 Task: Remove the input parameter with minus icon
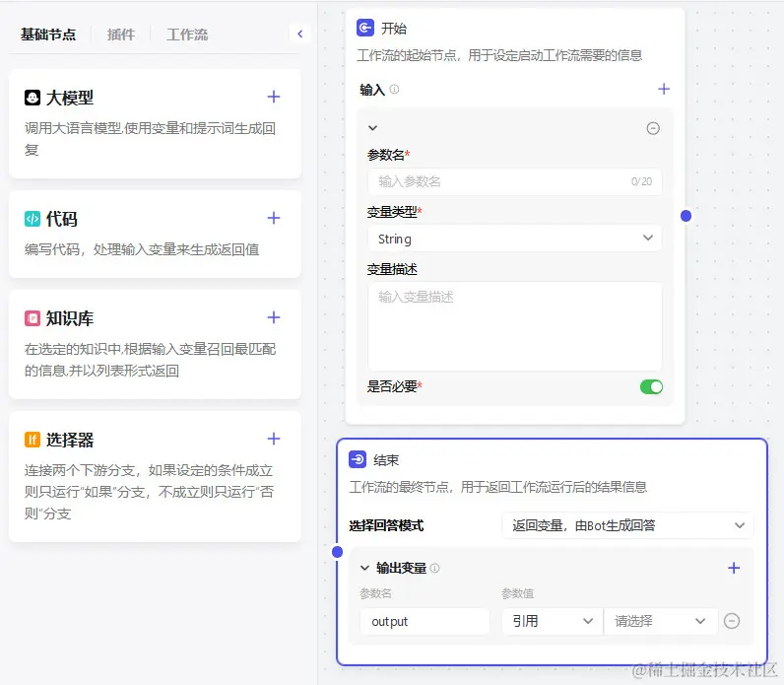(x=653, y=128)
